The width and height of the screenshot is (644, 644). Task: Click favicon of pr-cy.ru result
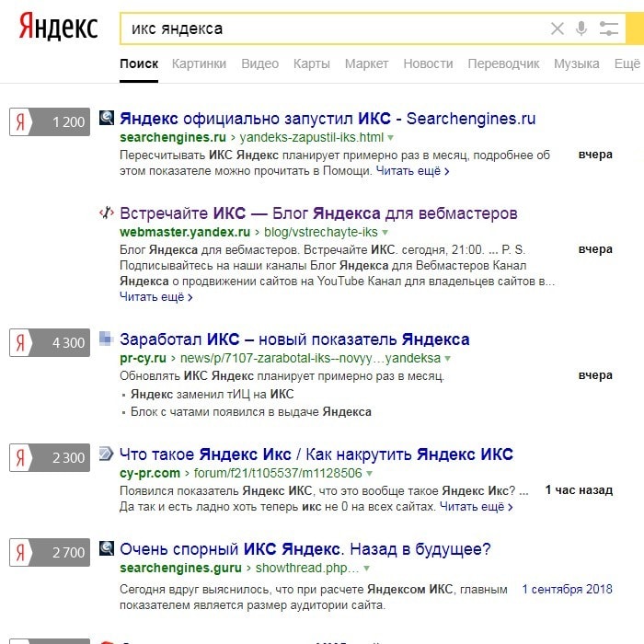(107, 339)
